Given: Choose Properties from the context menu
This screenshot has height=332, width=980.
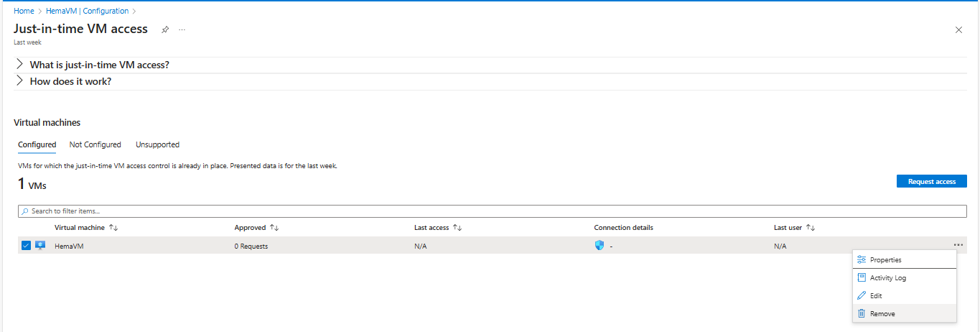Looking at the screenshot, I should coord(905,260).
